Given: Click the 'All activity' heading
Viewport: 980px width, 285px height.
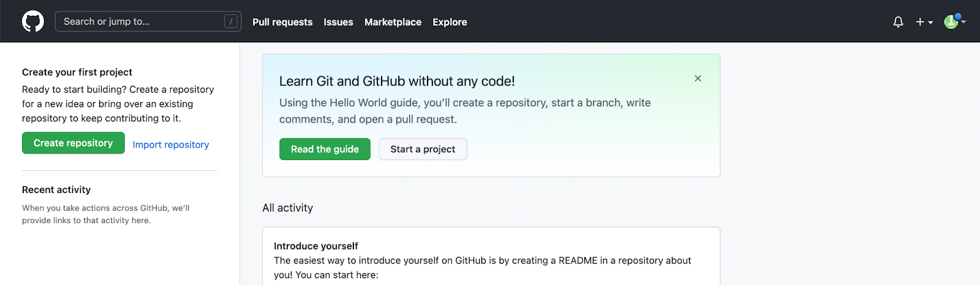Looking at the screenshot, I should pyautogui.click(x=287, y=208).
